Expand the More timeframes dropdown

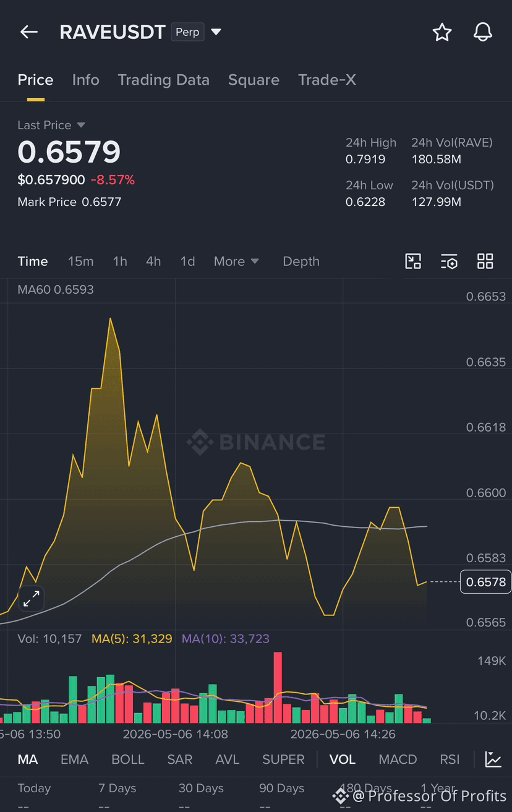236,261
